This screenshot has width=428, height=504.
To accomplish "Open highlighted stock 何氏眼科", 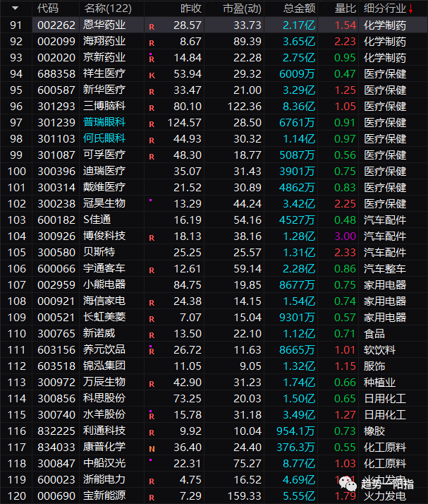I will [x=104, y=138].
